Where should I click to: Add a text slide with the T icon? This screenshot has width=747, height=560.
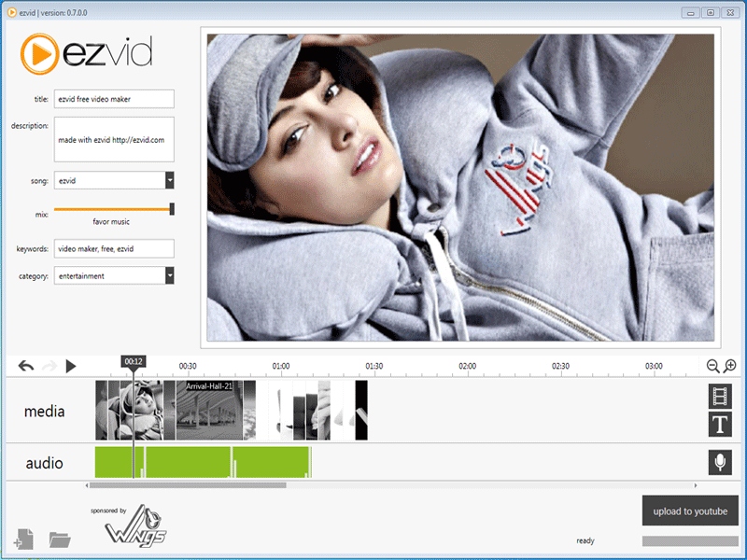[x=719, y=426]
